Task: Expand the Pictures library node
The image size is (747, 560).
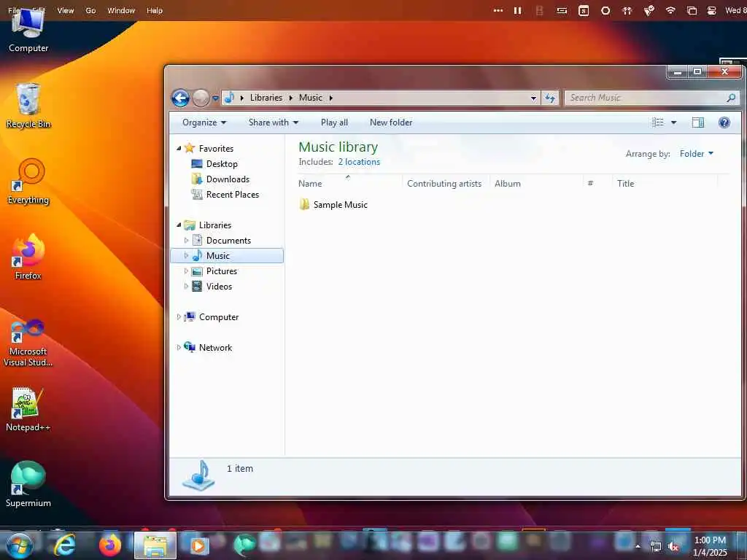Action: tap(186, 271)
